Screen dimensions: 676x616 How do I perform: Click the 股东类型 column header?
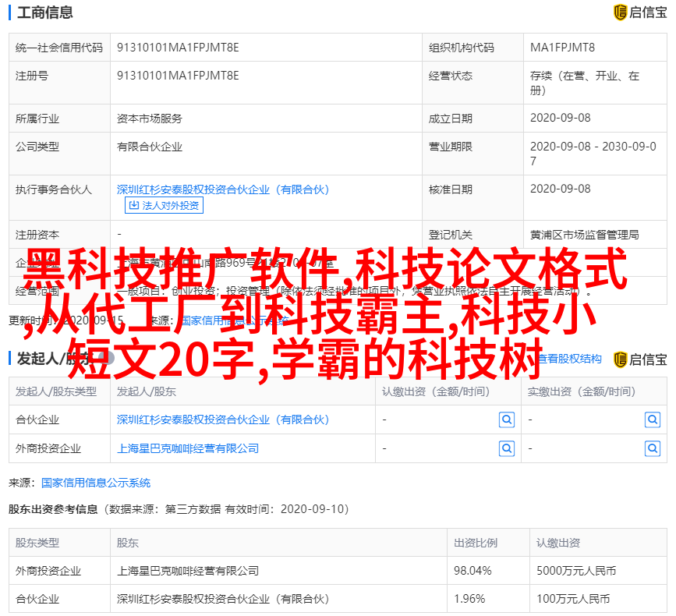coord(59,543)
